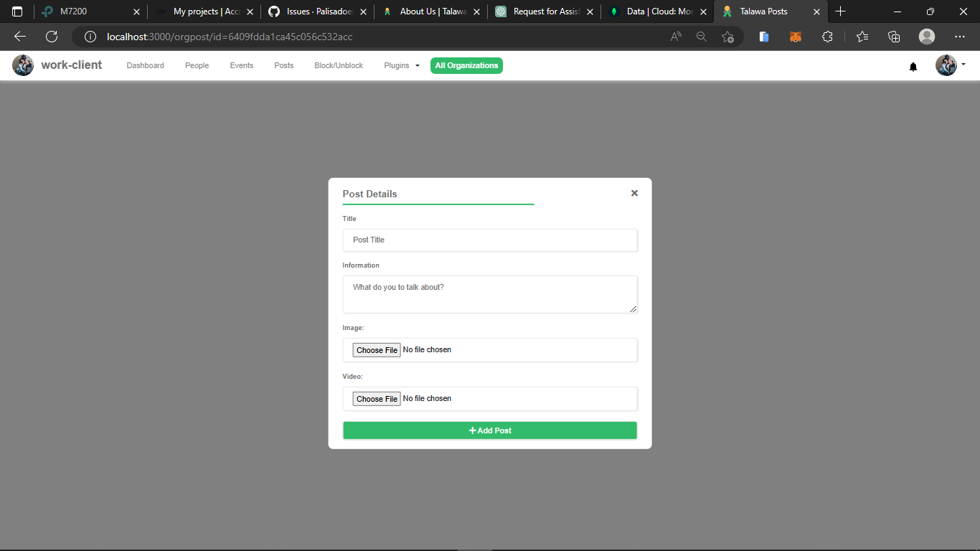Viewport: 980px width, 551px height.
Task: Select the Posts navigation item
Action: pos(283,65)
